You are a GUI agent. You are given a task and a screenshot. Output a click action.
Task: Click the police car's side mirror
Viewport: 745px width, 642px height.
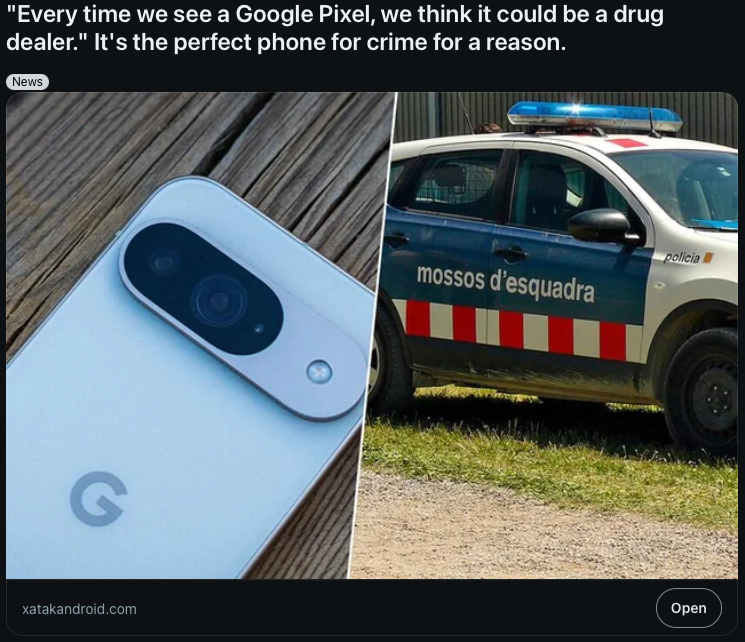click(602, 226)
